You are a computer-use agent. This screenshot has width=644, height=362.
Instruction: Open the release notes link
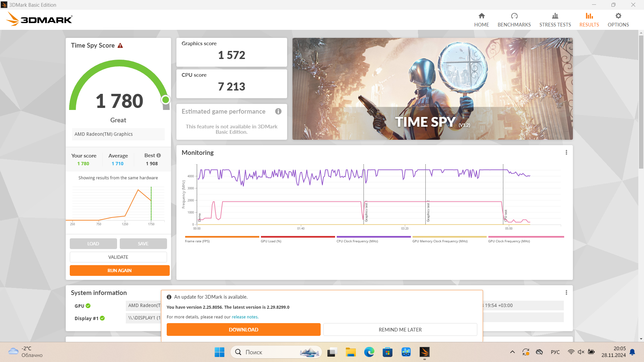tap(245, 317)
